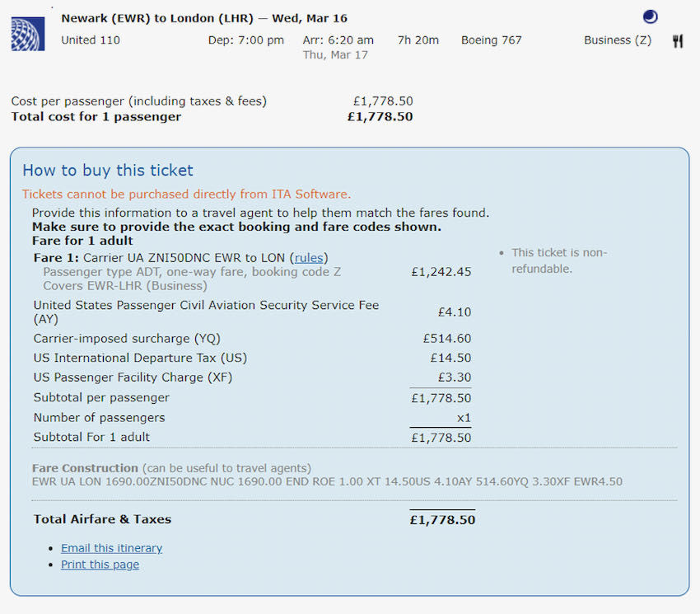Image resolution: width=700 pixels, height=614 pixels.
Task: Click the How to buy this ticket heading
Action: (108, 171)
